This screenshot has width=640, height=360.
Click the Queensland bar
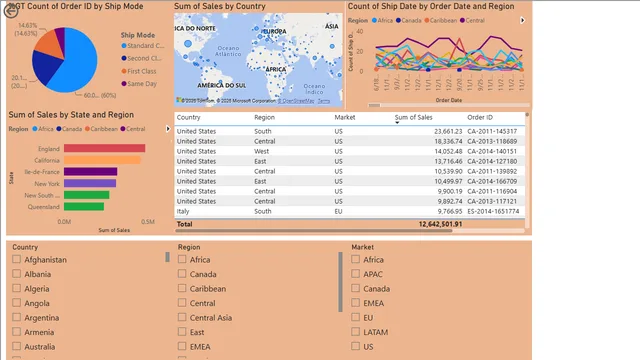(84, 207)
